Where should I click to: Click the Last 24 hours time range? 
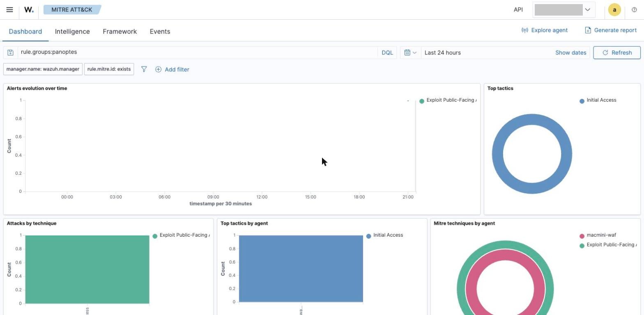(442, 52)
